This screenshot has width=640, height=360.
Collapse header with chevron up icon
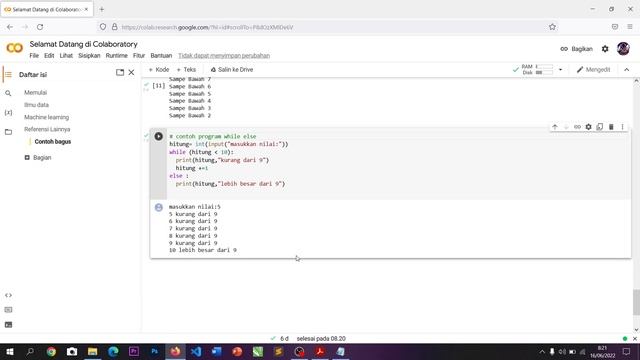tap(627, 70)
